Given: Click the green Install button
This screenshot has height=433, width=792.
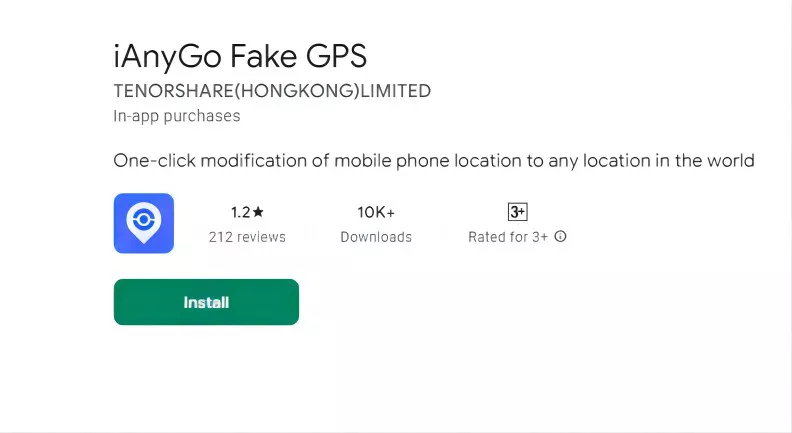Looking at the screenshot, I should click(x=206, y=302).
